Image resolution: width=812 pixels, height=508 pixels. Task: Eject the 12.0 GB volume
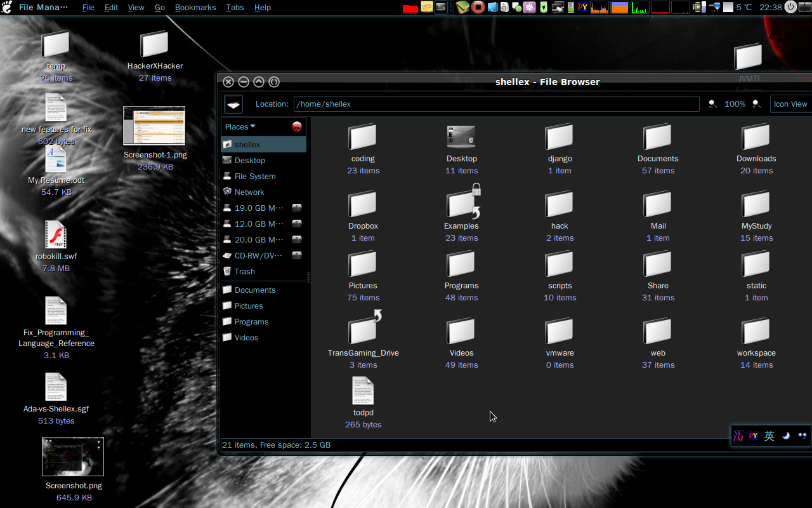tap(296, 224)
